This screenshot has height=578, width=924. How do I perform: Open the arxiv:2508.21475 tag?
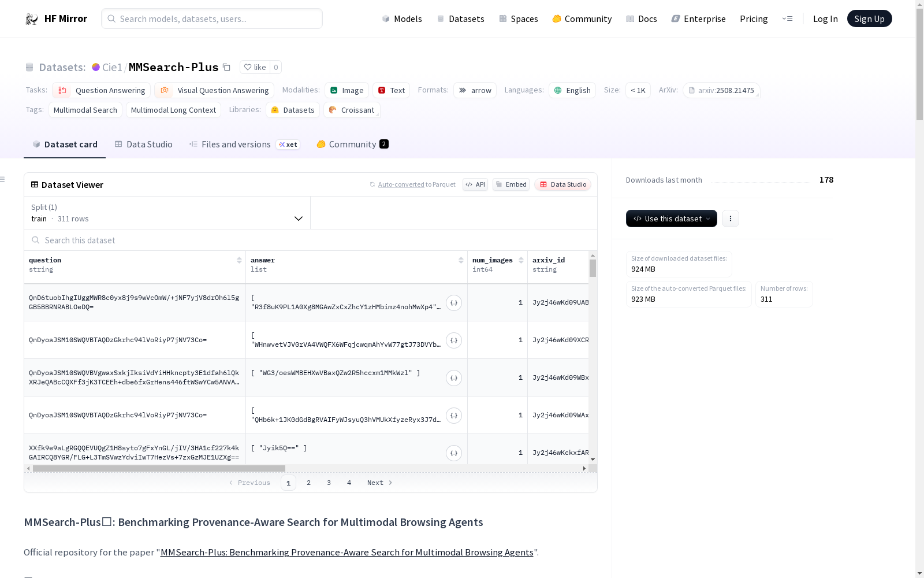[721, 90]
